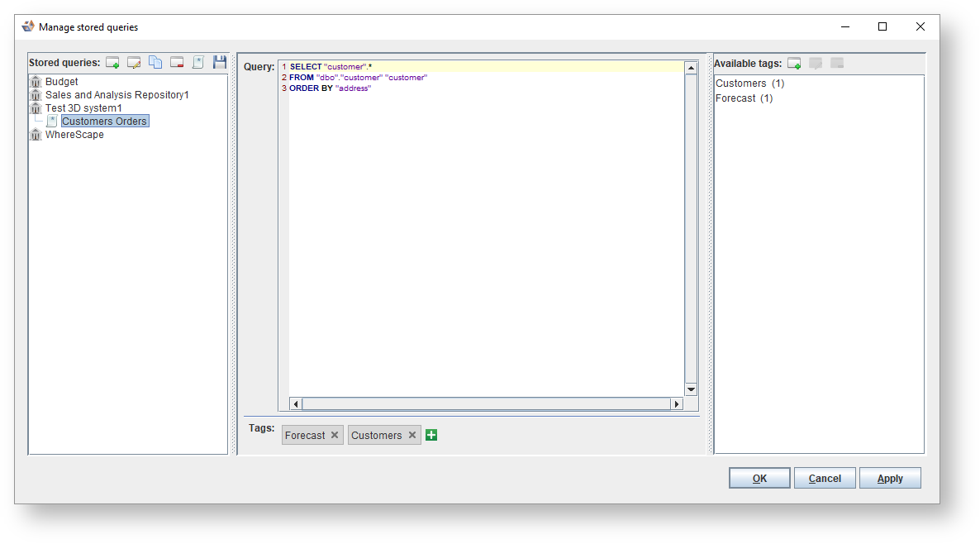
Task: Select the Customers Orders query
Action: click(x=104, y=122)
